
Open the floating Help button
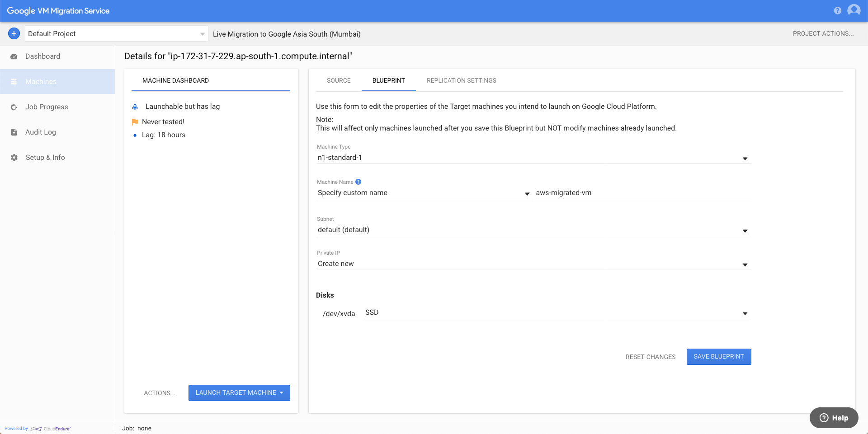pos(834,418)
